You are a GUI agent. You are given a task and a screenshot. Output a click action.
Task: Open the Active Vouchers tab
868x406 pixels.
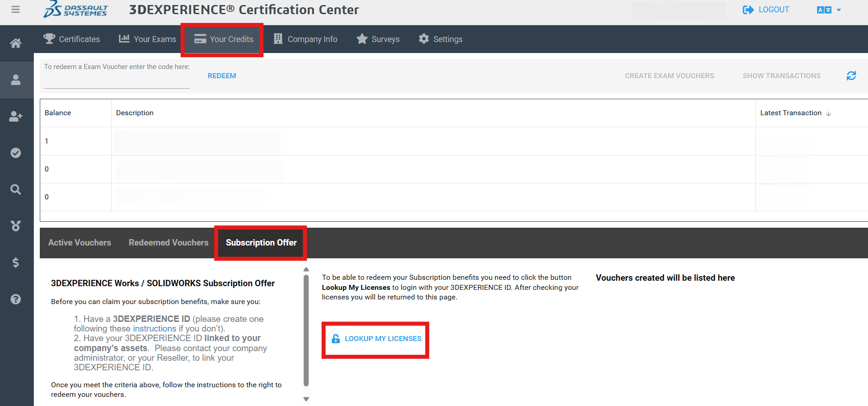tap(80, 243)
